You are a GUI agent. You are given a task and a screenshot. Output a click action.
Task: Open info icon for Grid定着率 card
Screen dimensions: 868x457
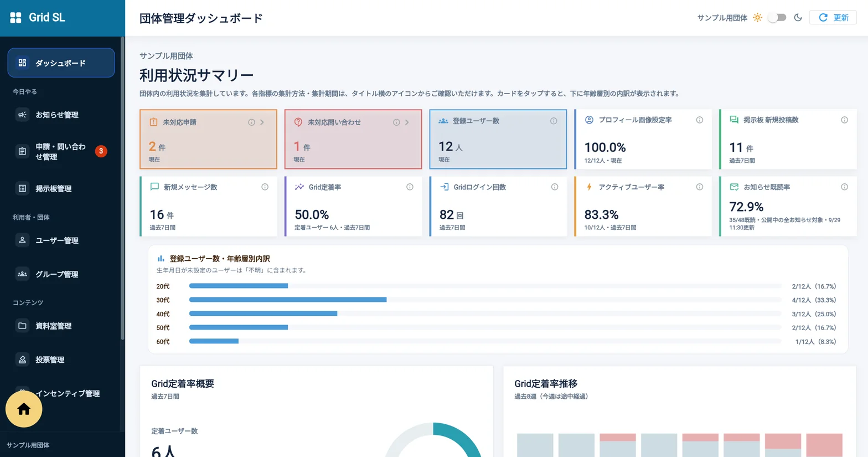tap(410, 187)
